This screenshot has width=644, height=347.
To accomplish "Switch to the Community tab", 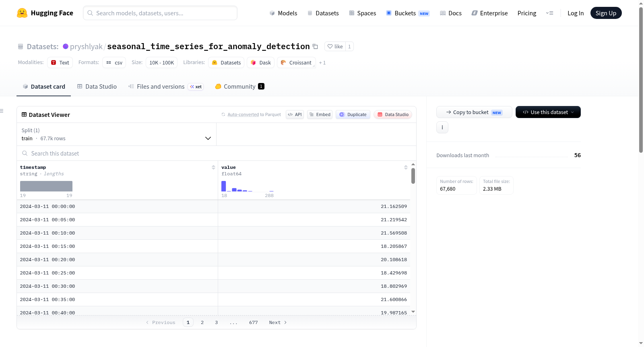I will 239,87.
